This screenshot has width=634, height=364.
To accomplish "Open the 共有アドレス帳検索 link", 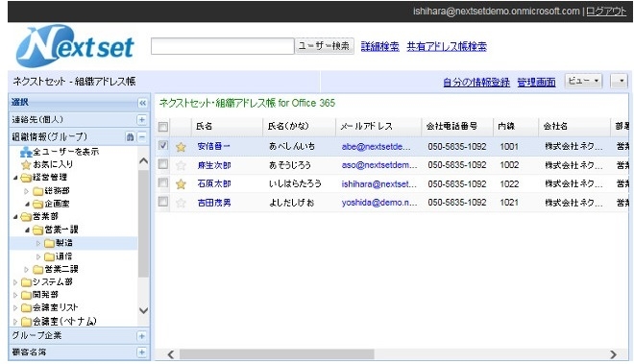I will point(447,46).
